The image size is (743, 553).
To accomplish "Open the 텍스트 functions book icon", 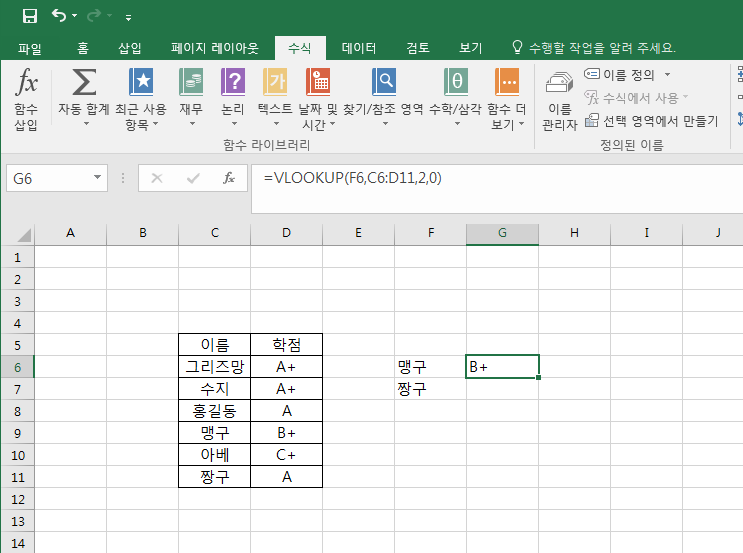I will tap(275, 82).
